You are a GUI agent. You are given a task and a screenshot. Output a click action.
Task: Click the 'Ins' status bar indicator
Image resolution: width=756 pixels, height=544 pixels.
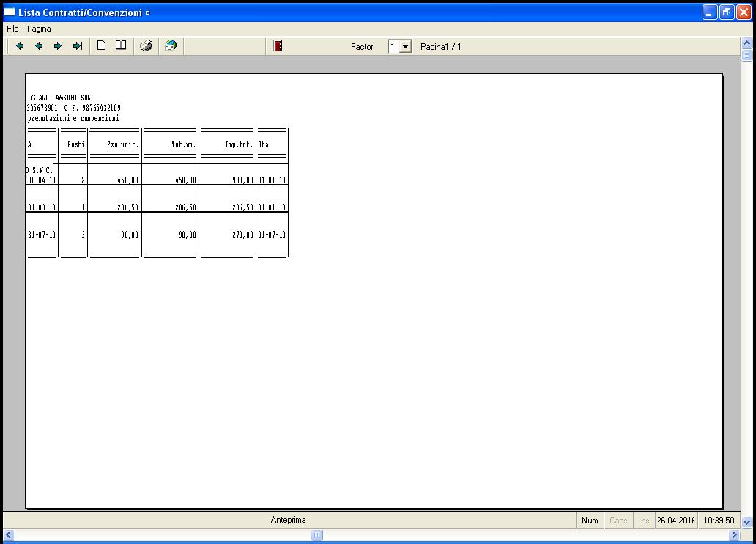click(644, 521)
